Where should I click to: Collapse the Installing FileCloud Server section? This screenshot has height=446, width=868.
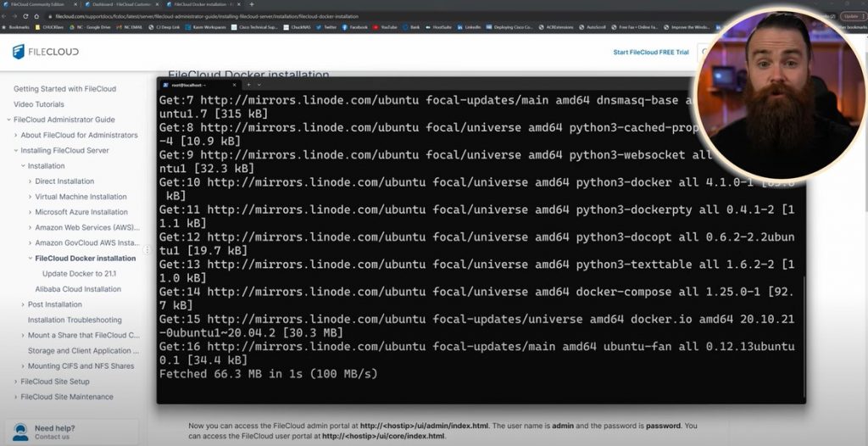coord(15,151)
